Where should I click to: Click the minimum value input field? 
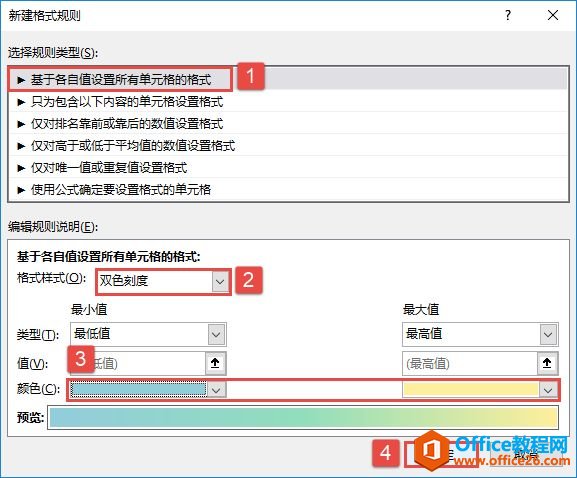pyautogui.click(x=138, y=364)
